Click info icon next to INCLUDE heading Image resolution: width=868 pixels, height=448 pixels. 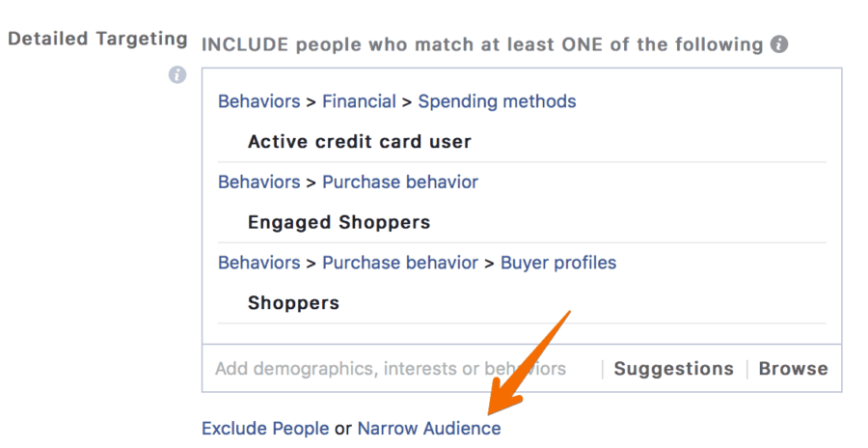click(x=779, y=44)
